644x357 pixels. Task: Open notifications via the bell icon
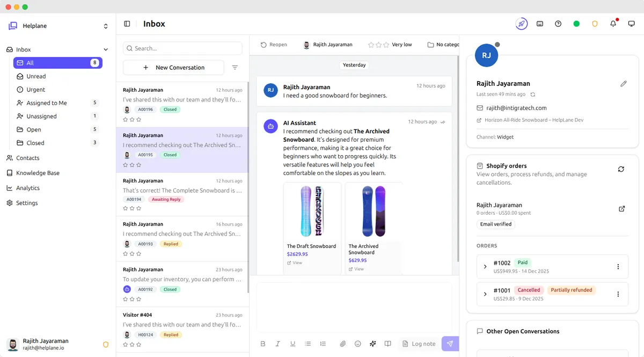point(612,24)
